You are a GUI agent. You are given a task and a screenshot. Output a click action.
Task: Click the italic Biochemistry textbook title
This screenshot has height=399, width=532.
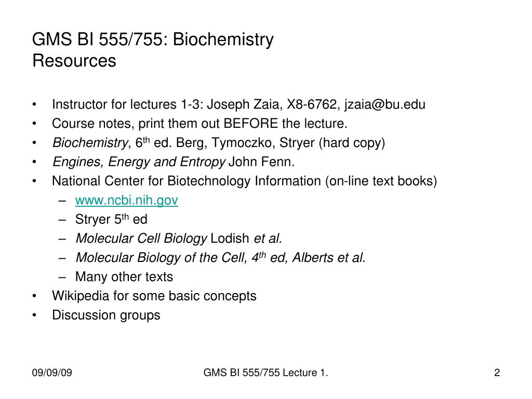point(90,143)
